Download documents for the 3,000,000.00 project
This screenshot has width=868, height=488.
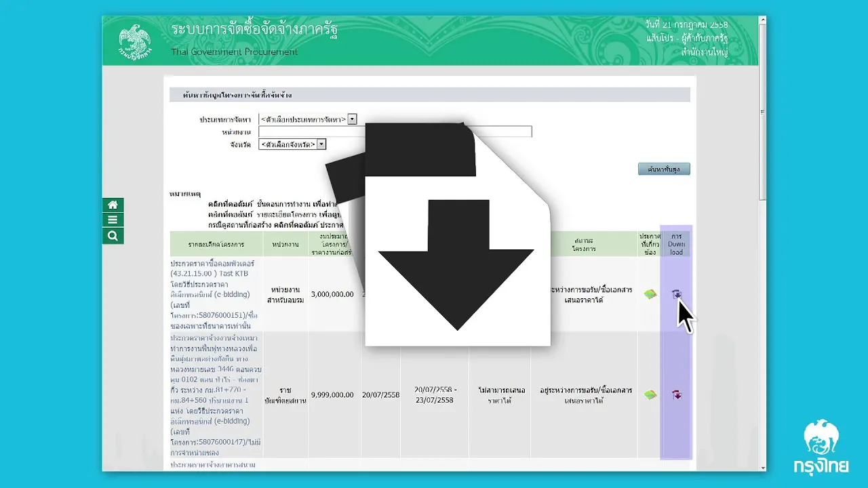(x=677, y=294)
